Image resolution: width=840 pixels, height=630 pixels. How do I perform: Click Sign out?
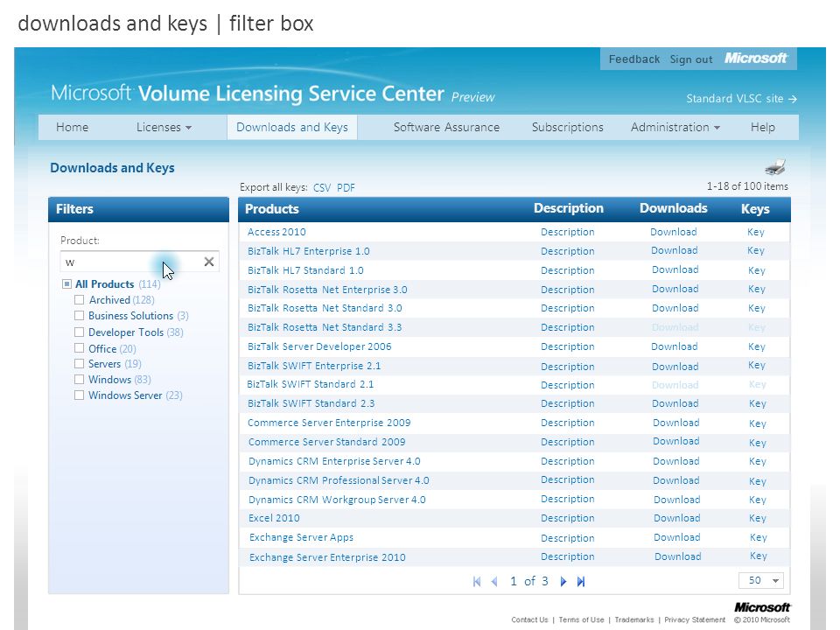[691, 59]
